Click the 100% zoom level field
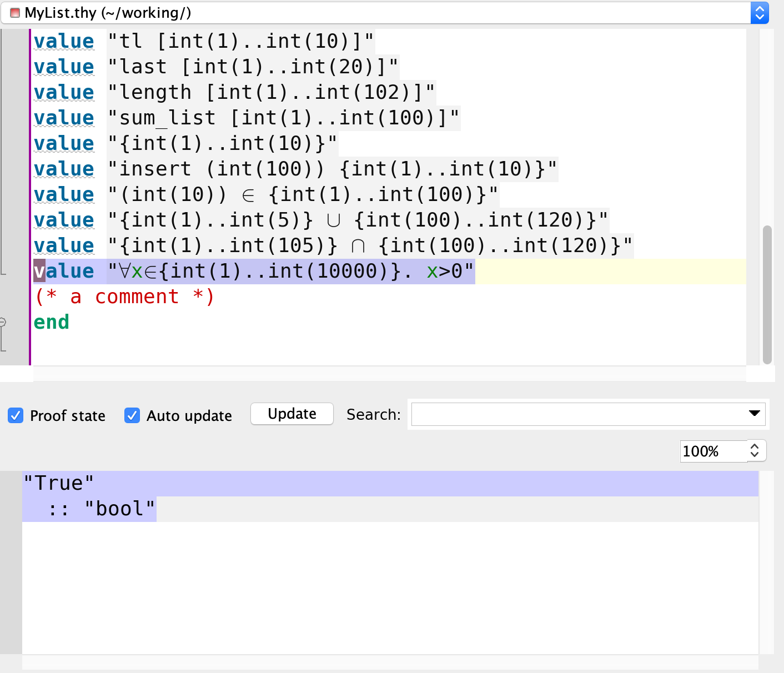Image resolution: width=784 pixels, height=673 pixels. [x=713, y=451]
